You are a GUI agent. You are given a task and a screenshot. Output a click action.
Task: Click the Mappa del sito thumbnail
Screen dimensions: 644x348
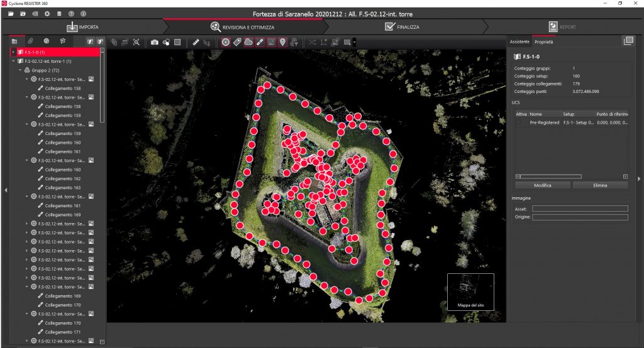click(470, 292)
